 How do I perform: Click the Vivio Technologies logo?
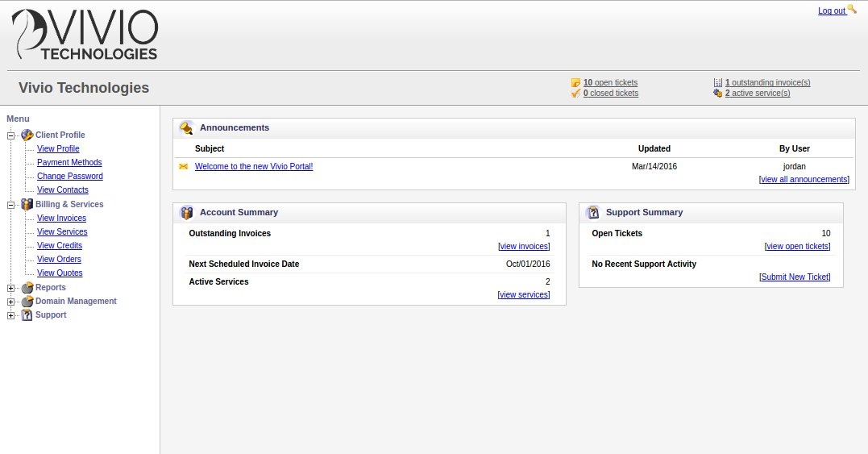[85, 35]
